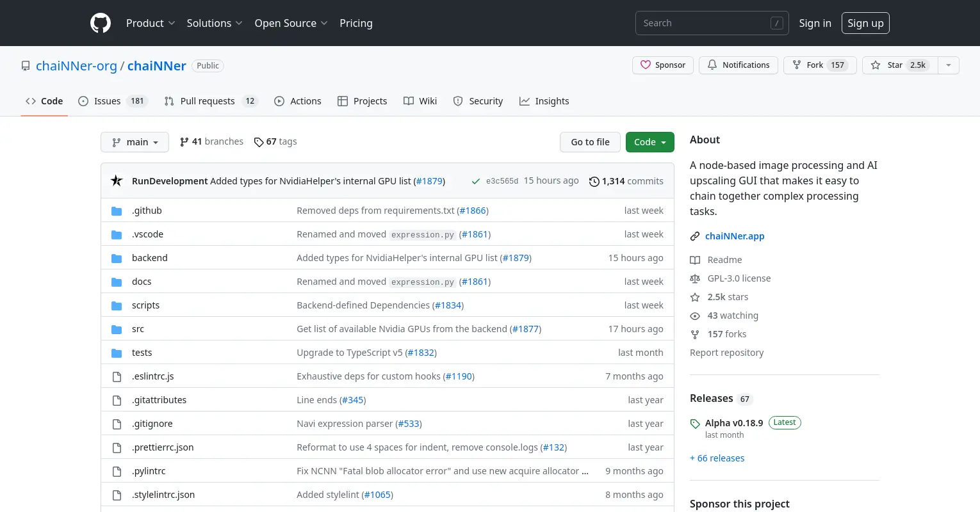
Task: Open the .github folder
Action: (147, 211)
